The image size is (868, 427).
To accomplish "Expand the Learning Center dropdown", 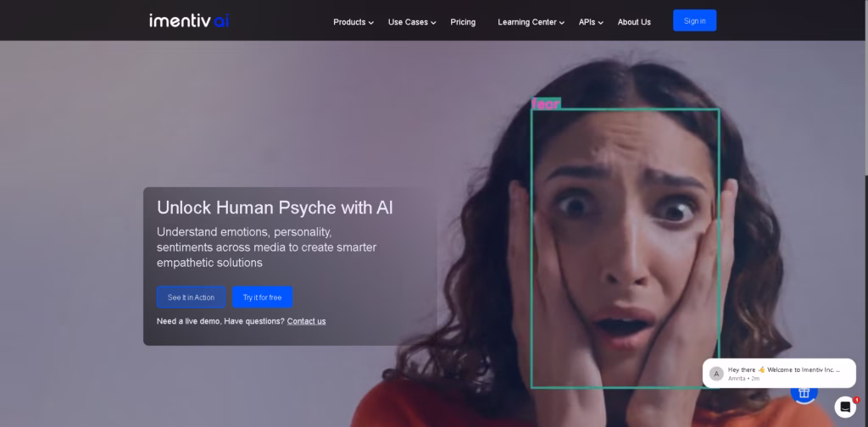I will click(531, 22).
